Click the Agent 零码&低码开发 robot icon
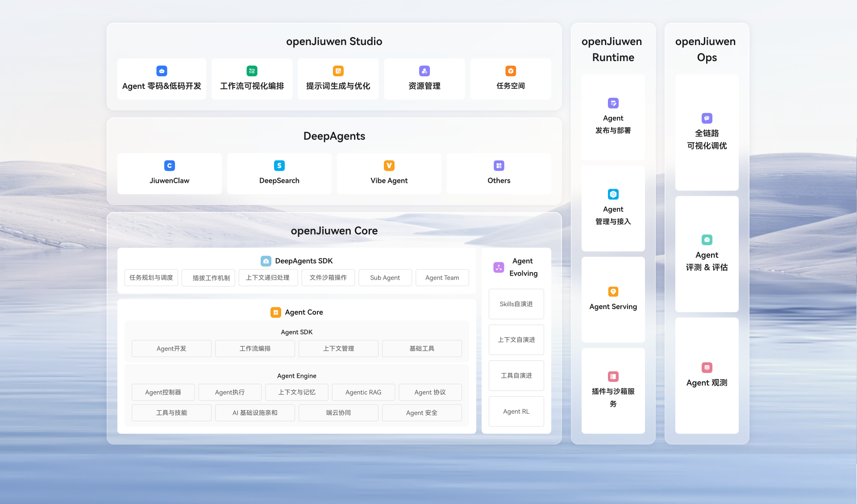This screenshot has height=504, width=857. [162, 71]
